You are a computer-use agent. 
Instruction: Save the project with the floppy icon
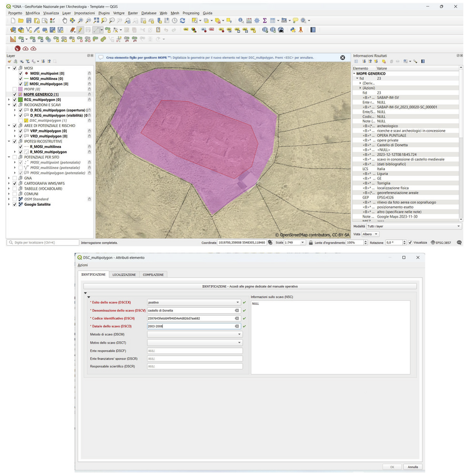pos(29,21)
